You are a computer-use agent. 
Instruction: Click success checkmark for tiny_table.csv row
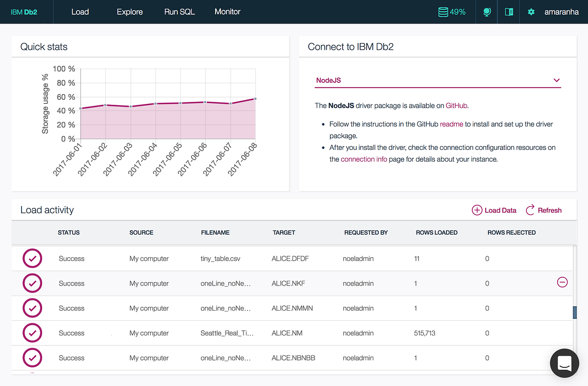click(x=32, y=258)
